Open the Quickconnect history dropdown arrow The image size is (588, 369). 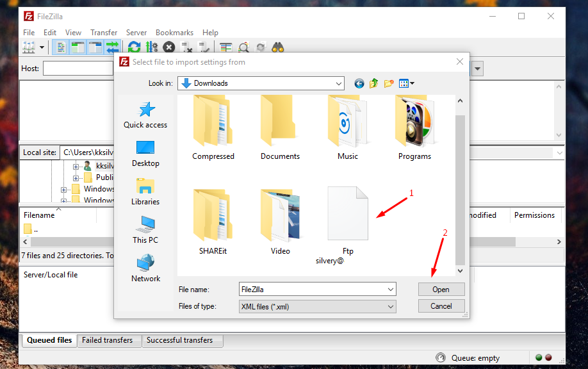(477, 69)
